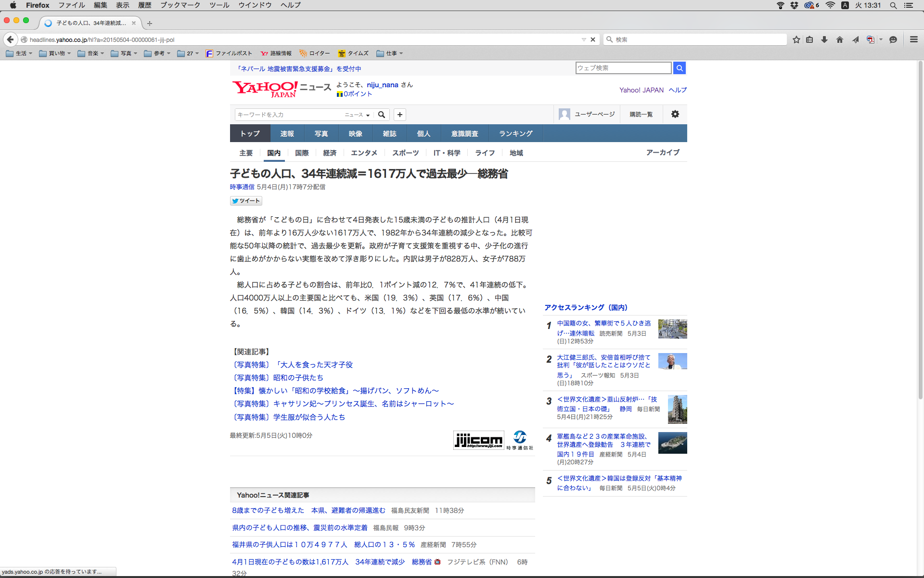Open the URL bar history dropdown arrow

pyautogui.click(x=584, y=39)
